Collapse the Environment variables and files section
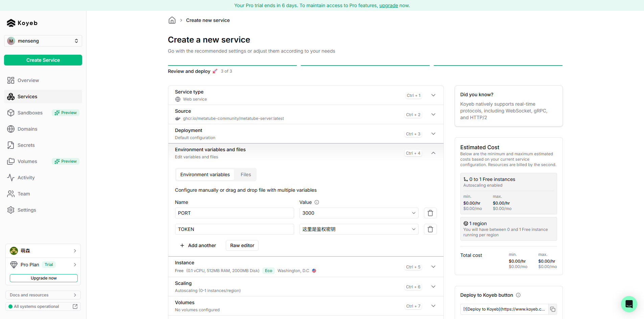This screenshot has height=319, width=644. 433,153
